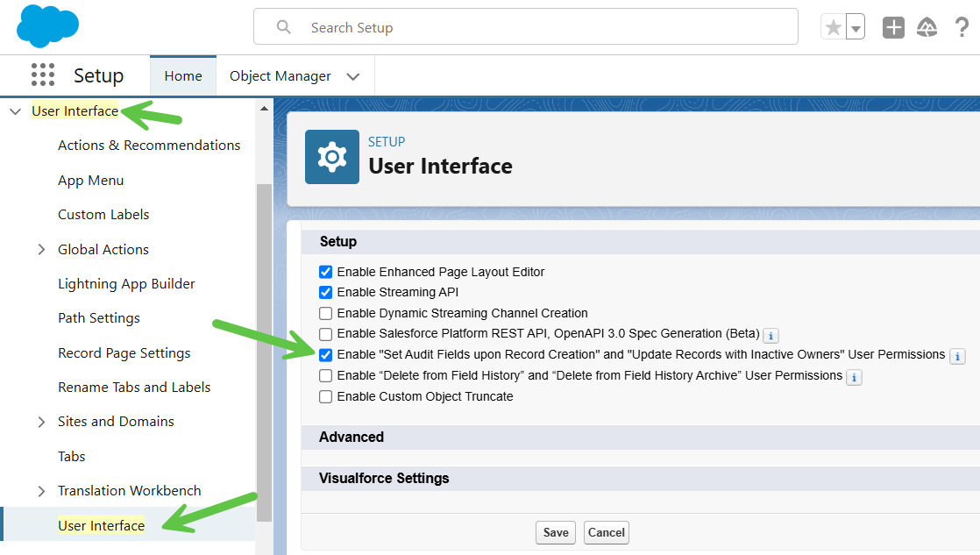This screenshot has width=980, height=555.
Task: Click the Search Setup input field
Action: click(x=526, y=27)
